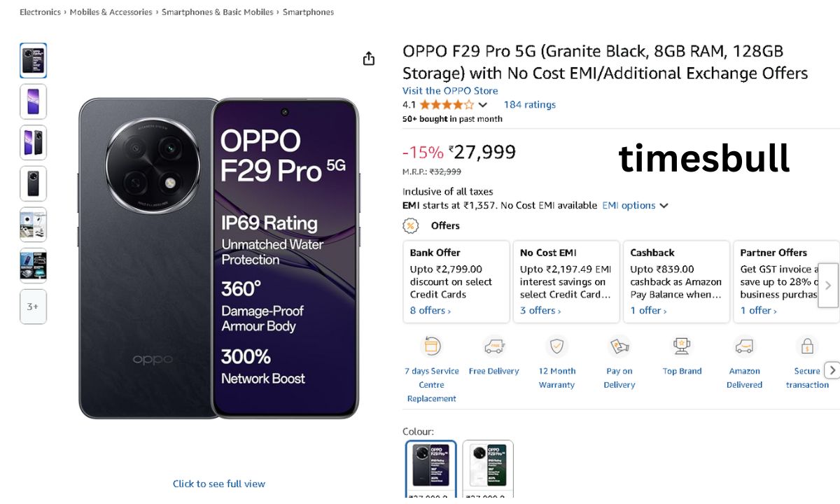This screenshot has height=504, width=840.
Task: View 8 offers under Bank Offer
Action: point(430,310)
